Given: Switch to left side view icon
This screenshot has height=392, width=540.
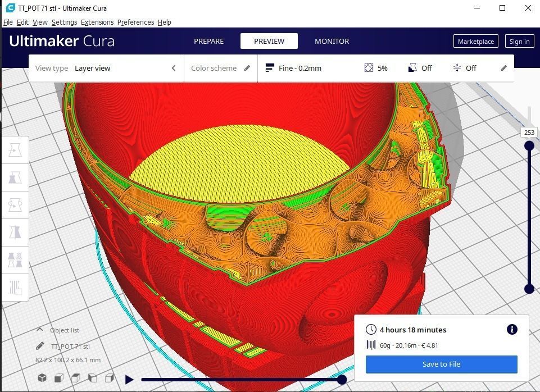Looking at the screenshot, I should click(93, 378).
